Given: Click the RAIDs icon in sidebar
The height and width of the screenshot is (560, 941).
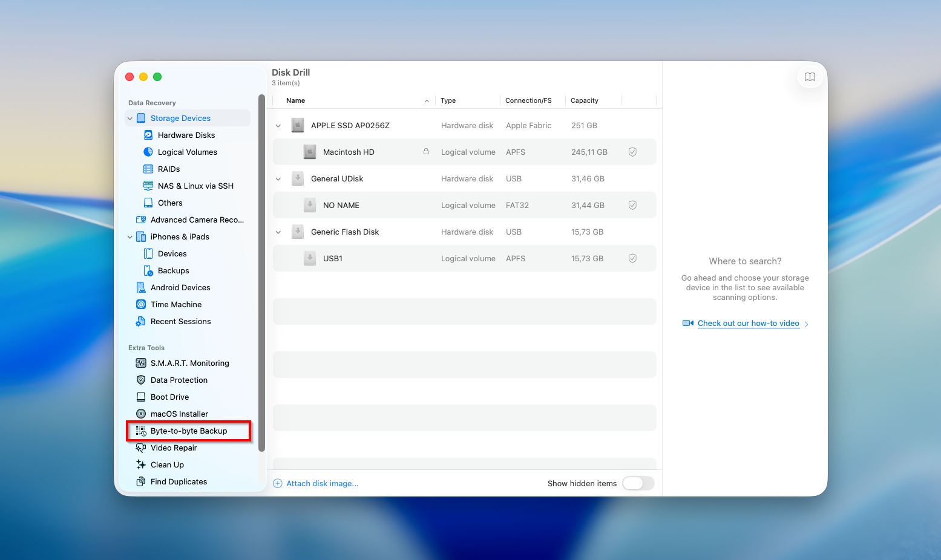Looking at the screenshot, I should (x=148, y=169).
